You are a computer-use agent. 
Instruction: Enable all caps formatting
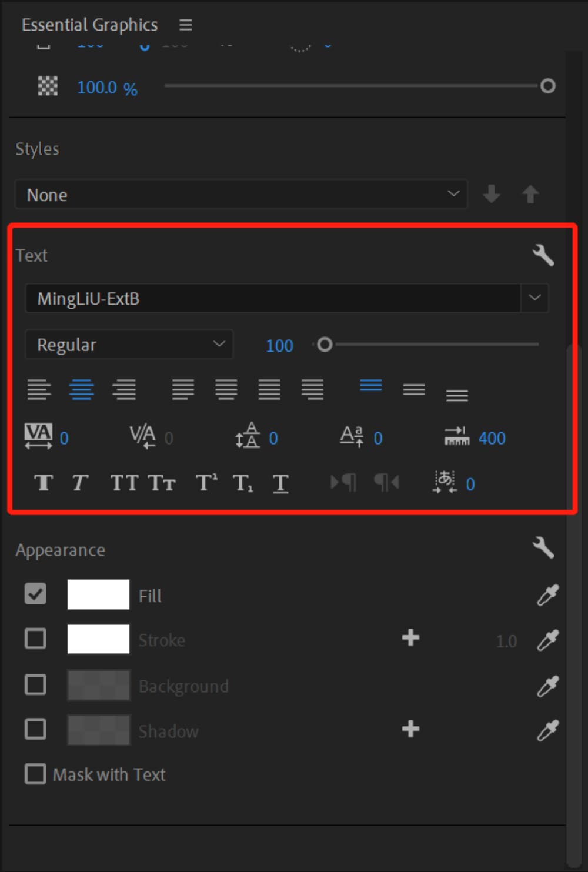click(x=123, y=482)
